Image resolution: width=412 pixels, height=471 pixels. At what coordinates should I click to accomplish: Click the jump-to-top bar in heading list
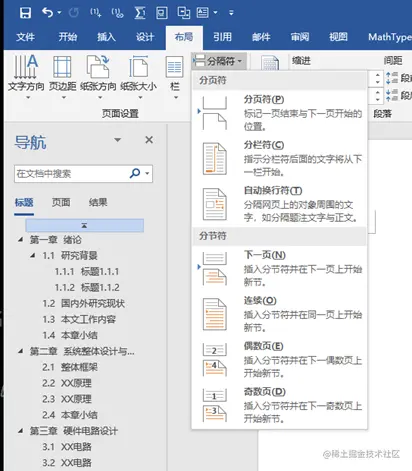pyautogui.click(x=85, y=225)
